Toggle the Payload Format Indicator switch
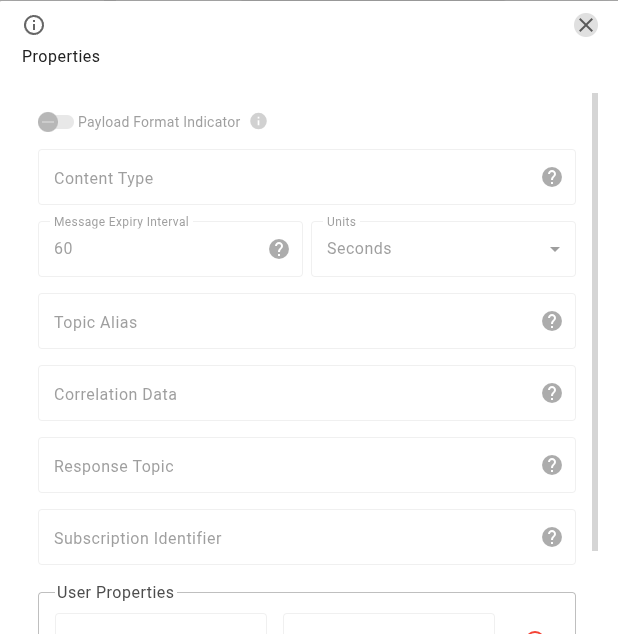Screen dimensions: 618x642 pyautogui.click(x=56, y=122)
